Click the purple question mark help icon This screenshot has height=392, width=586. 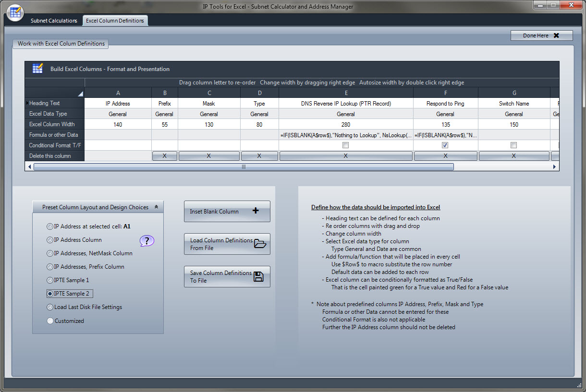147,240
